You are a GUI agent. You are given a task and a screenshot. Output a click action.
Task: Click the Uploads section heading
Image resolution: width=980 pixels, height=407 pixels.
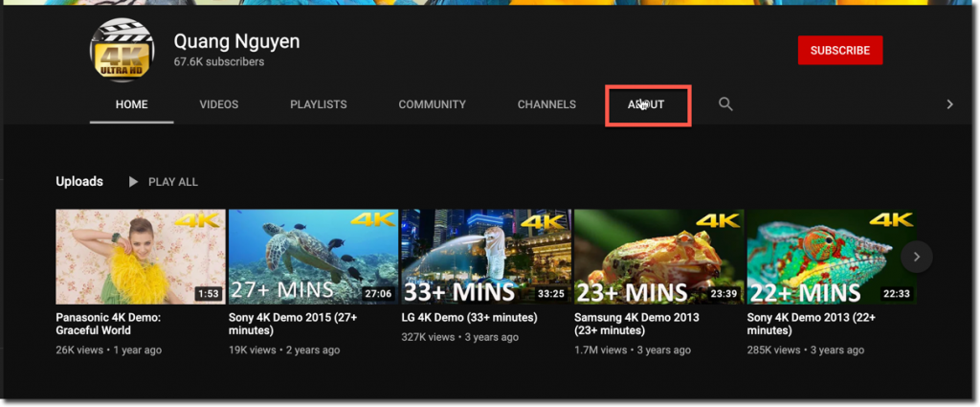point(79,181)
